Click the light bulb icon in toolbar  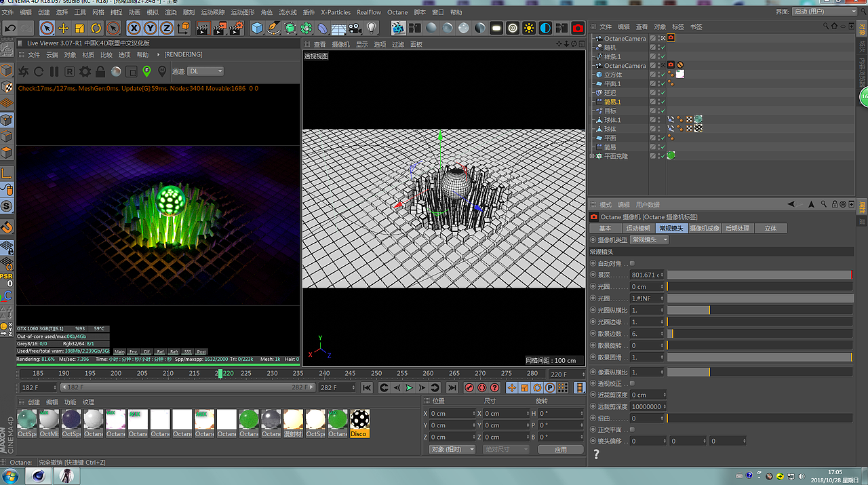372,28
